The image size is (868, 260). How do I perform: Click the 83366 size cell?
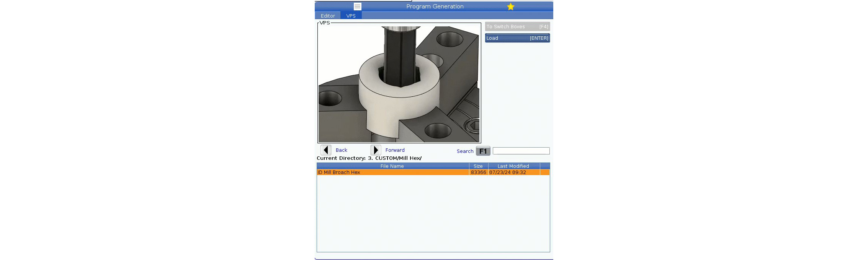[479, 172]
